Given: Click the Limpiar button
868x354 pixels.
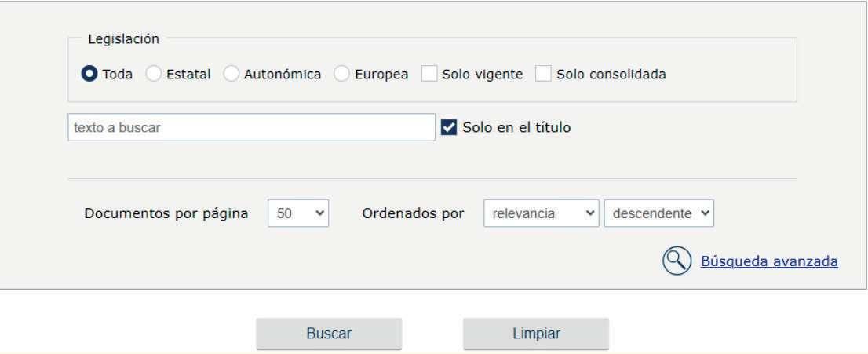Looking at the screenshot, I should pyautogui.click(x=536, y=333).
